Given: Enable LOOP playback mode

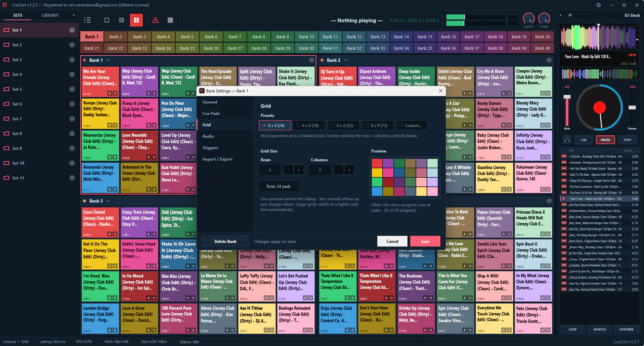Looking at the screenshot, I should pos(573,330).
